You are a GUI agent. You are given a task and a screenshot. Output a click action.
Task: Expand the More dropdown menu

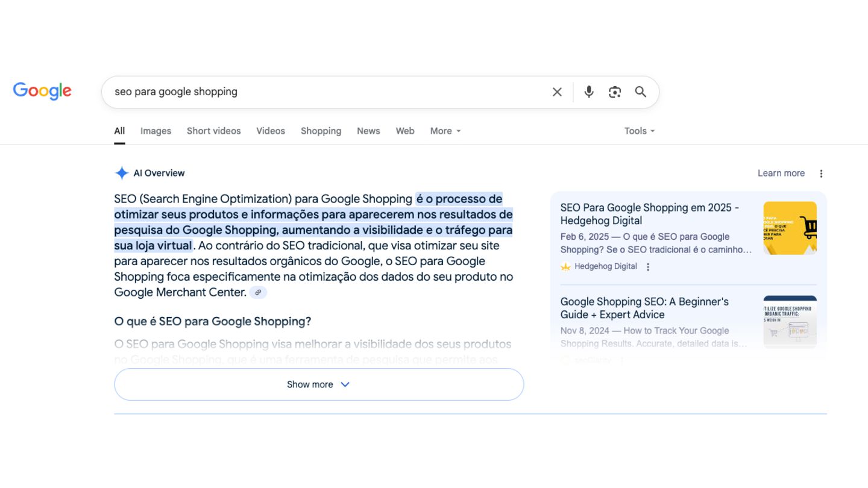(x=445, y=131)
